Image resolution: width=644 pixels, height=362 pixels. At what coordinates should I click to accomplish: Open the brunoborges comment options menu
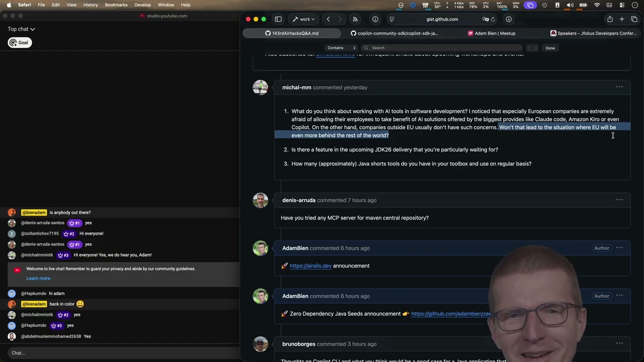619,343
